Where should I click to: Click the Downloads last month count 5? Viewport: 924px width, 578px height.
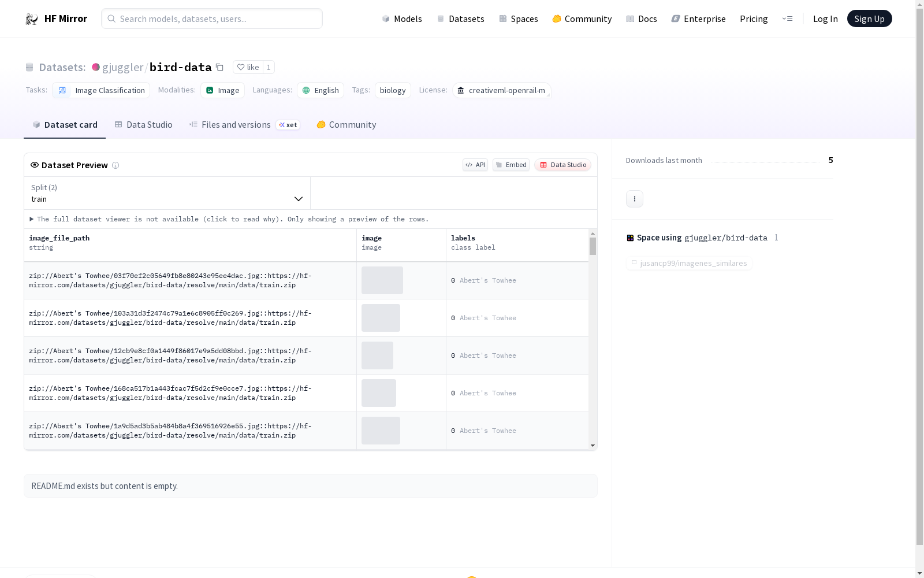coord(830,160)
